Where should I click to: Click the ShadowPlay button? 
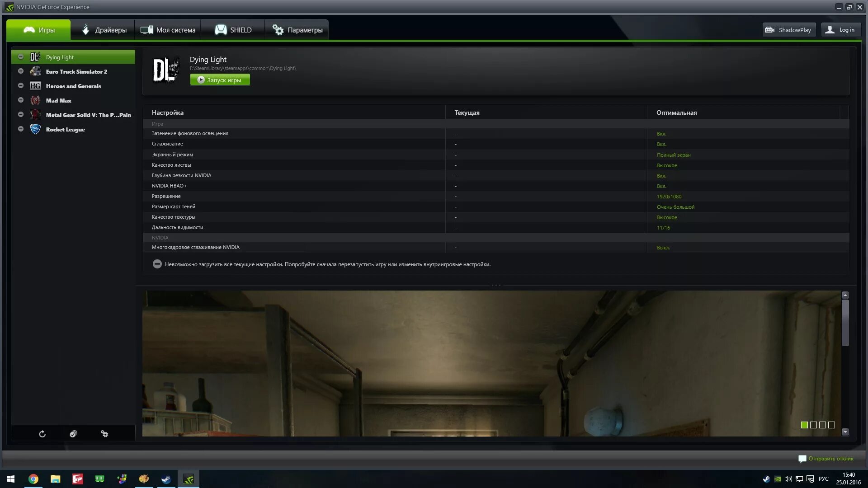click(x=789, y=30)
